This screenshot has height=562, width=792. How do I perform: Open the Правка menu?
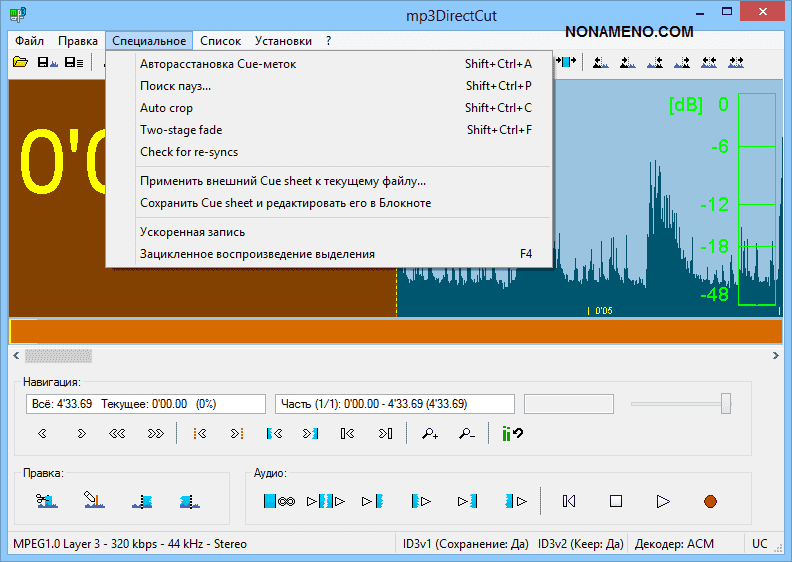pyautogui.click(x=77, y=41)
